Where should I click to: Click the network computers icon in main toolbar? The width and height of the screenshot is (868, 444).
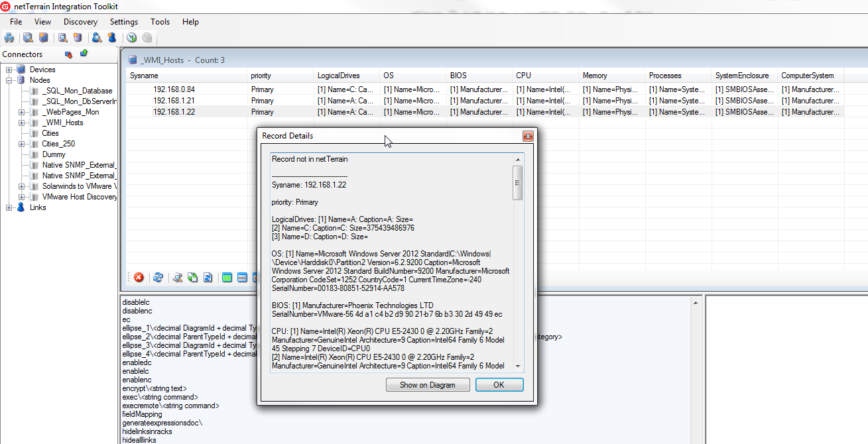(9, 38)
